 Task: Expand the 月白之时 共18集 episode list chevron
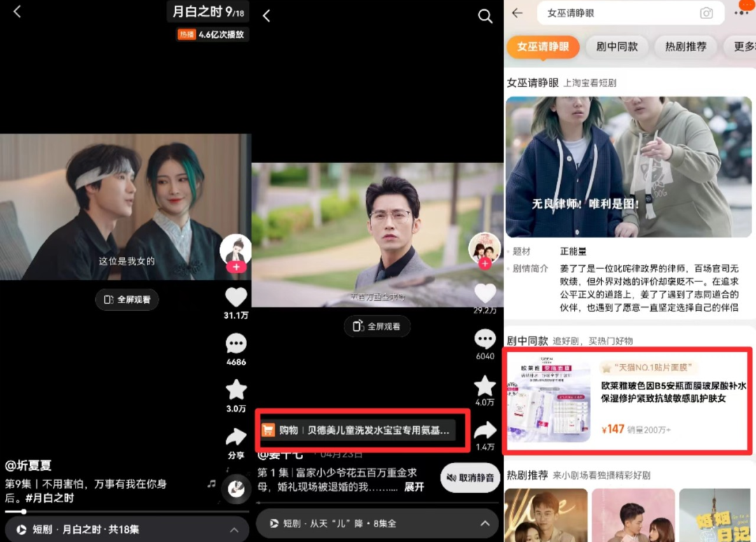pos(234,529)
